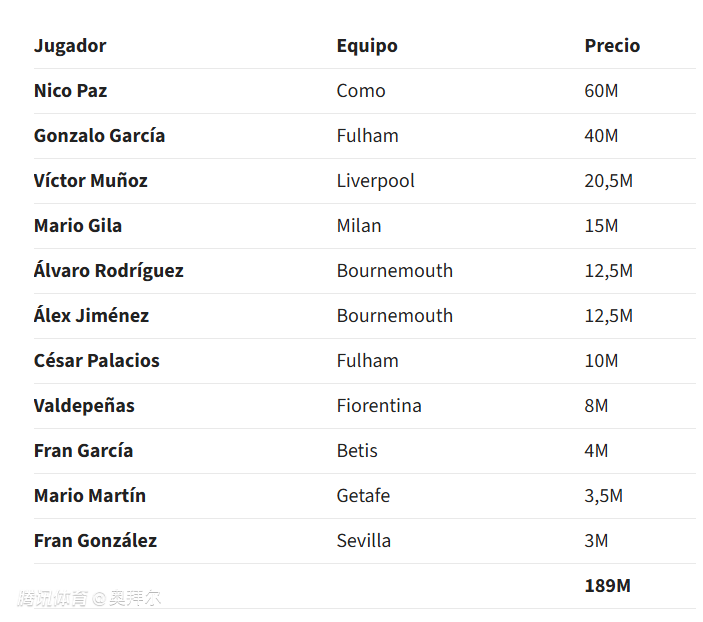
Task: Click the Como team cell
Action: 361,91
